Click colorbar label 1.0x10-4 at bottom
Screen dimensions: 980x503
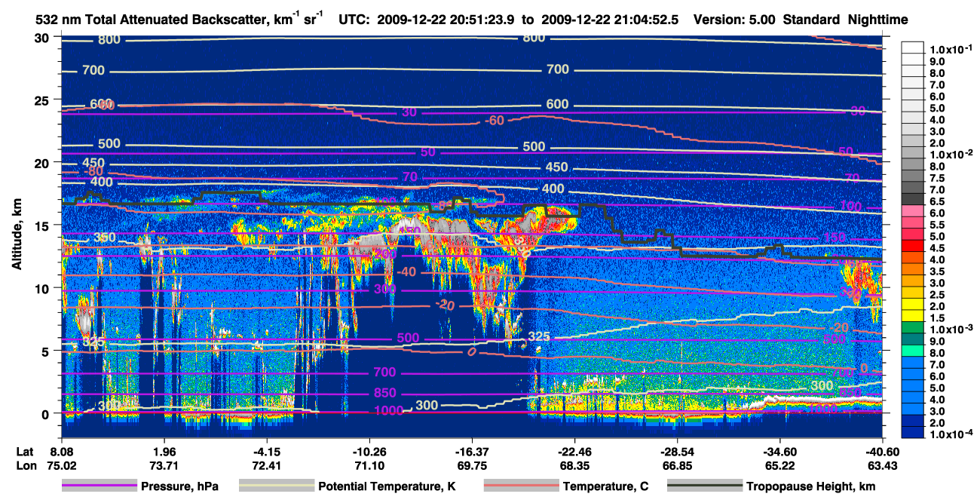click(951, 434)
